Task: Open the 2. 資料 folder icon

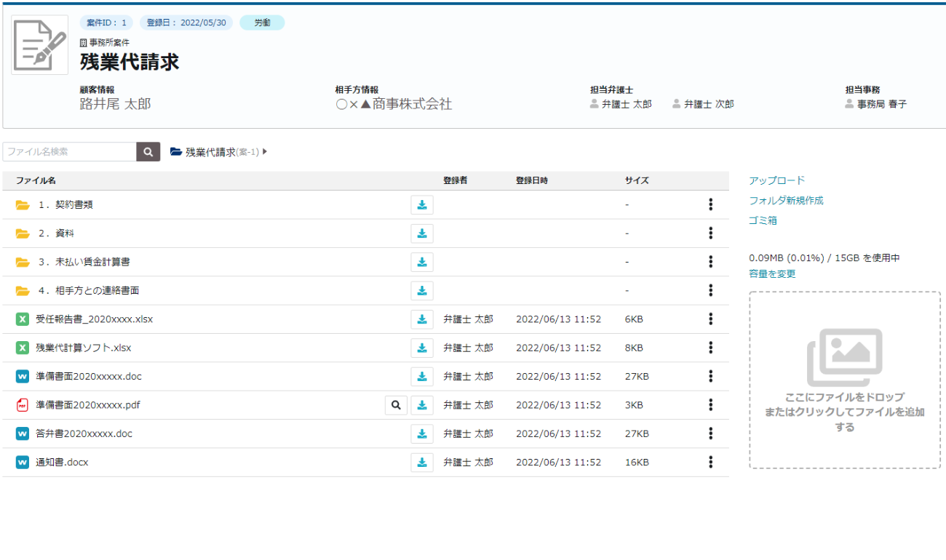Action: click(23, 233)
